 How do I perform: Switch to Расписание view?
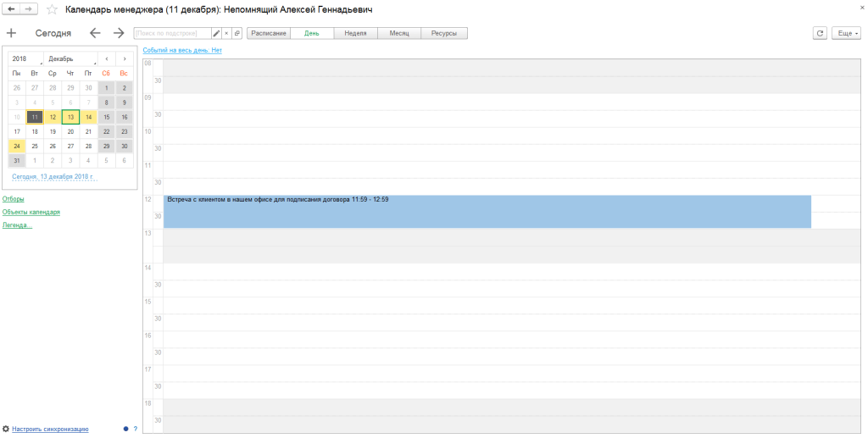click(268, 33)
